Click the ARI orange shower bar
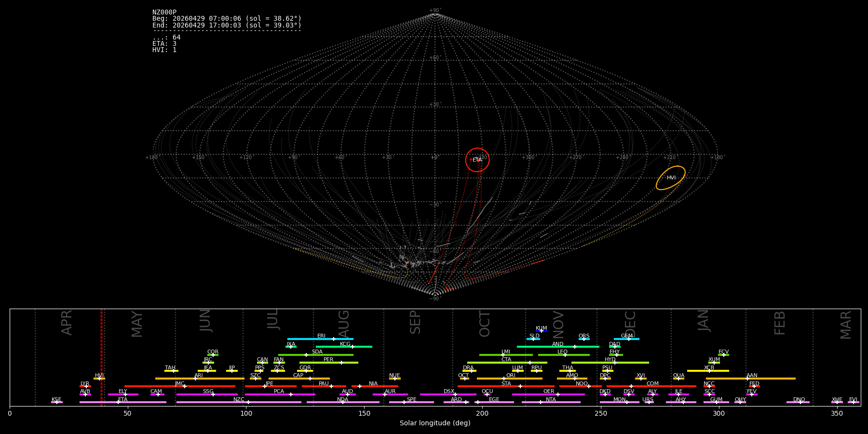Viewport: 868px width, 434px height. [200, 379]
